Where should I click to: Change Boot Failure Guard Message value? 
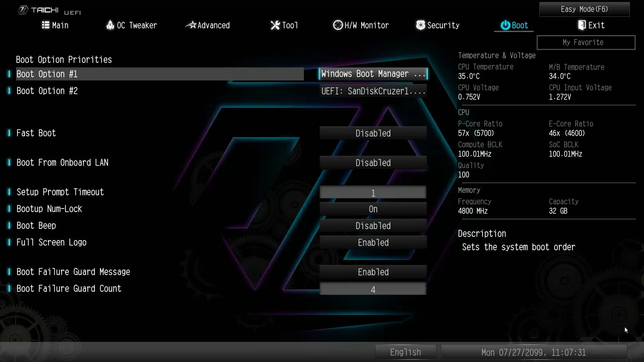click(373, 272)
